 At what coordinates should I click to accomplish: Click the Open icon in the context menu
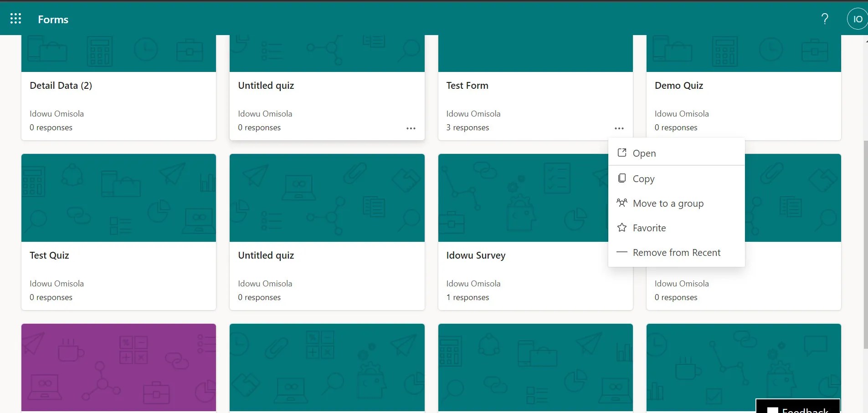pyautogui.click(x=621, y=153)
